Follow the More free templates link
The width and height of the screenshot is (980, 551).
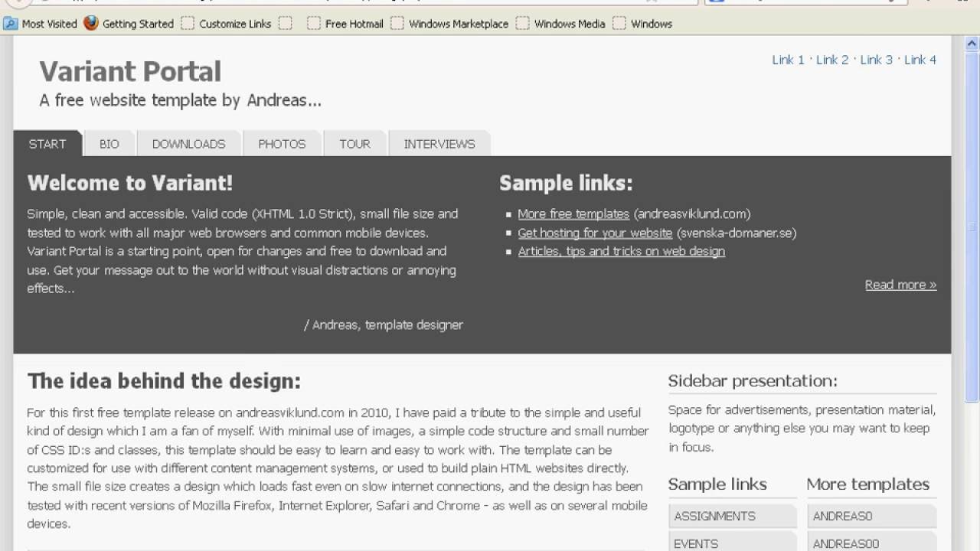point(573,214)
